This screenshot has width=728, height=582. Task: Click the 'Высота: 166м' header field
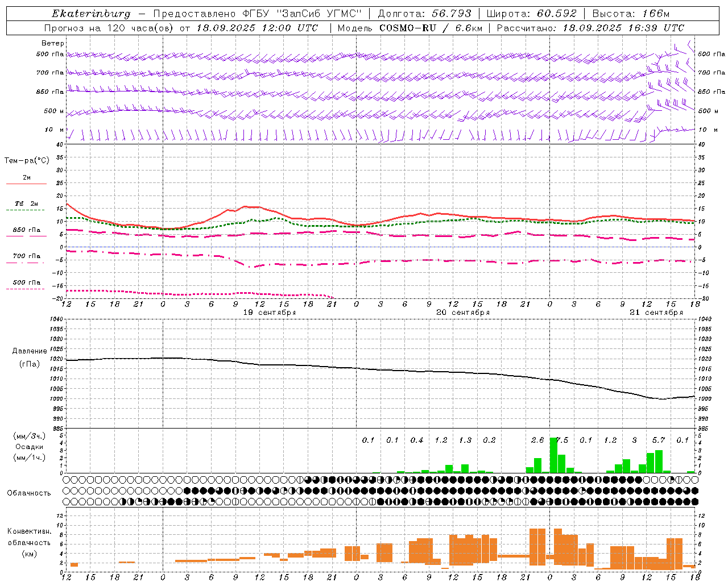(631, 14)
